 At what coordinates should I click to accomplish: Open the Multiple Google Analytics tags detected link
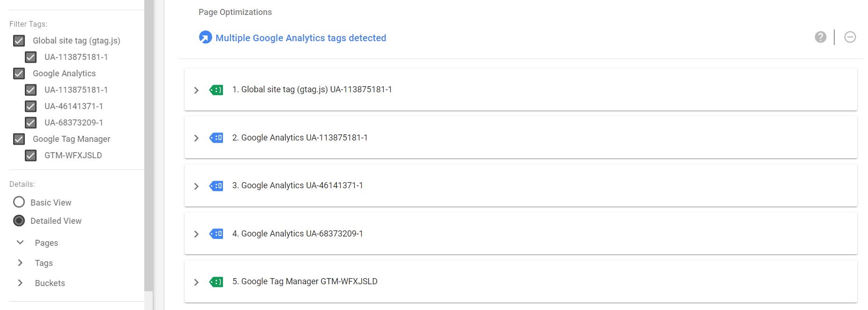pyautogui.click(x=301, y=38)
